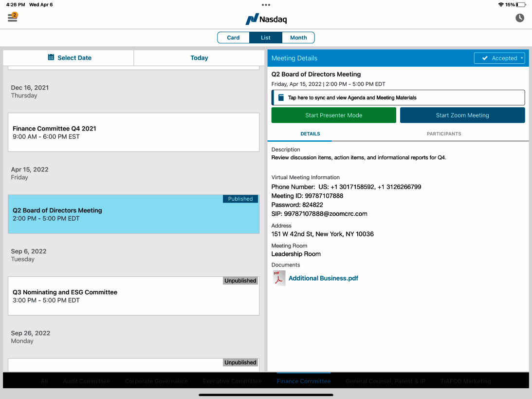Select the Details tab

pyautogui.click(x=310, y=133)
